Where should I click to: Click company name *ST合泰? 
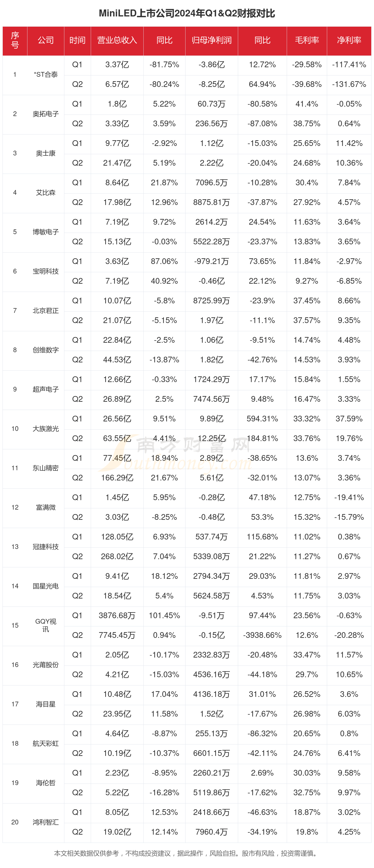tap(46, 74)
